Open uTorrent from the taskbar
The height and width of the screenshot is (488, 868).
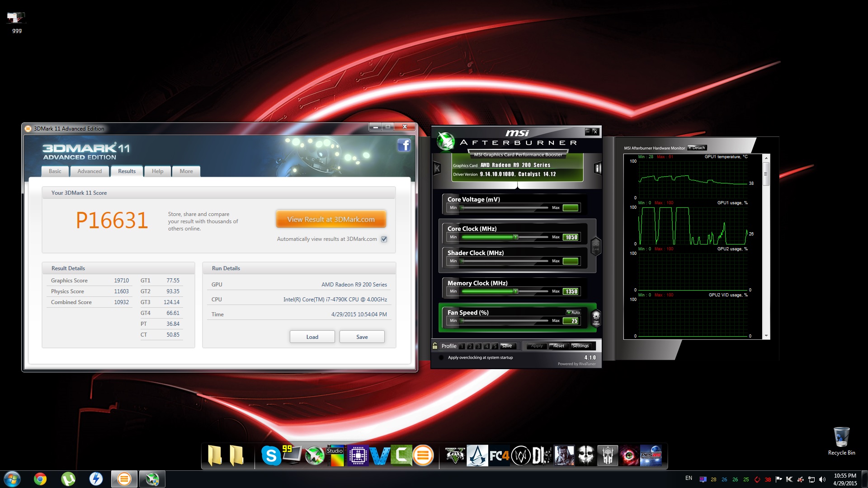[68, 479]
